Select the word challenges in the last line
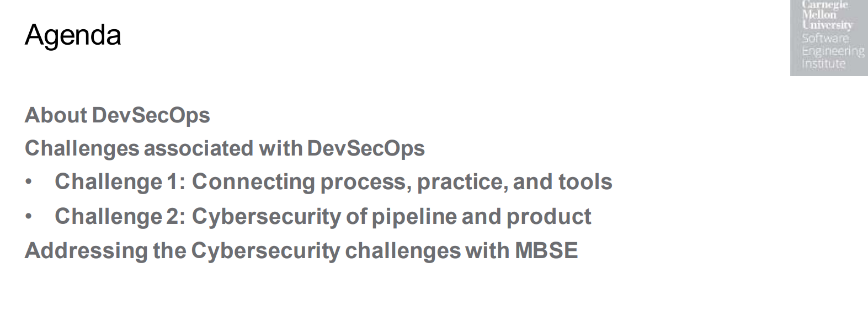The width and height of the screenshot is (868, 332). 402,251
